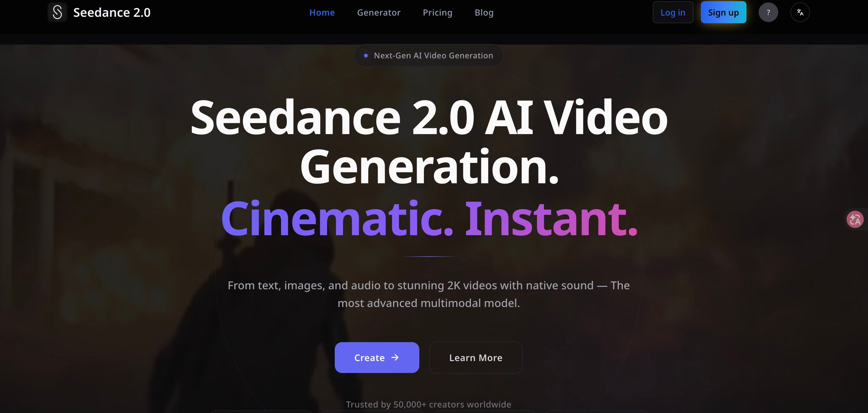Open the Generator nav item
Screen dimensions: 868x413
coord(379,13)
